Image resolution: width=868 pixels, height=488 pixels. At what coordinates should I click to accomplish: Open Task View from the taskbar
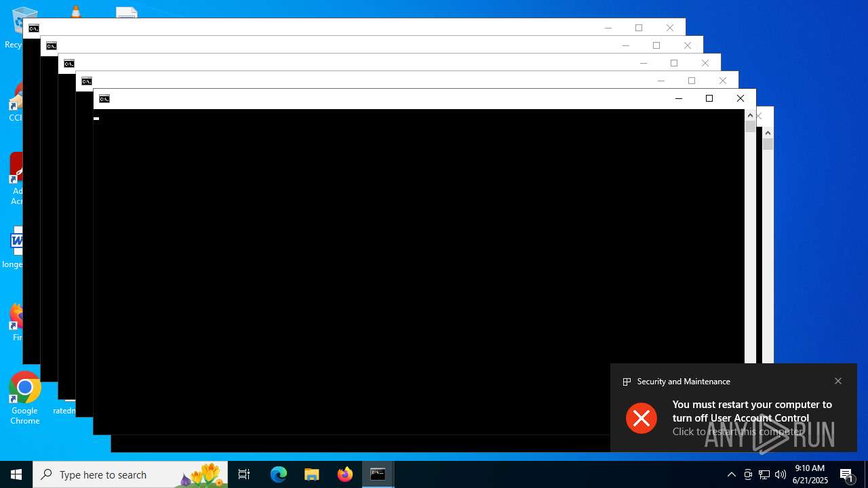coord(244,474)
